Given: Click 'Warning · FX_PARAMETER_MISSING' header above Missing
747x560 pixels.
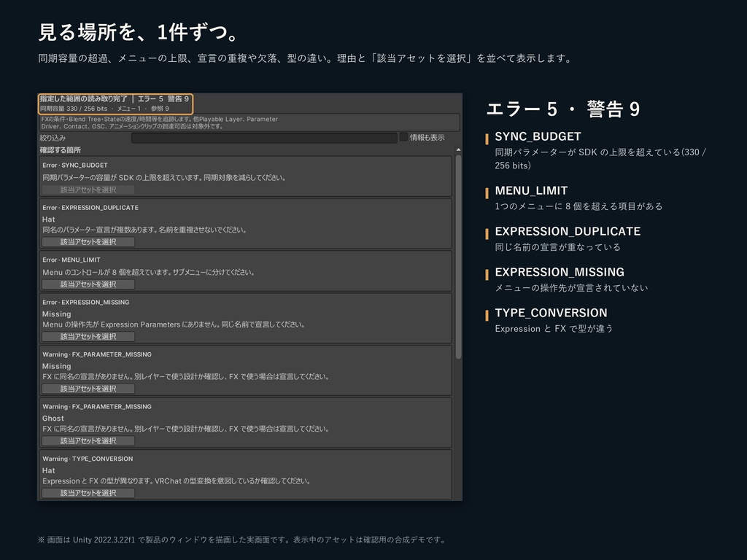Looking at the screenshot, I should point(97,355).
